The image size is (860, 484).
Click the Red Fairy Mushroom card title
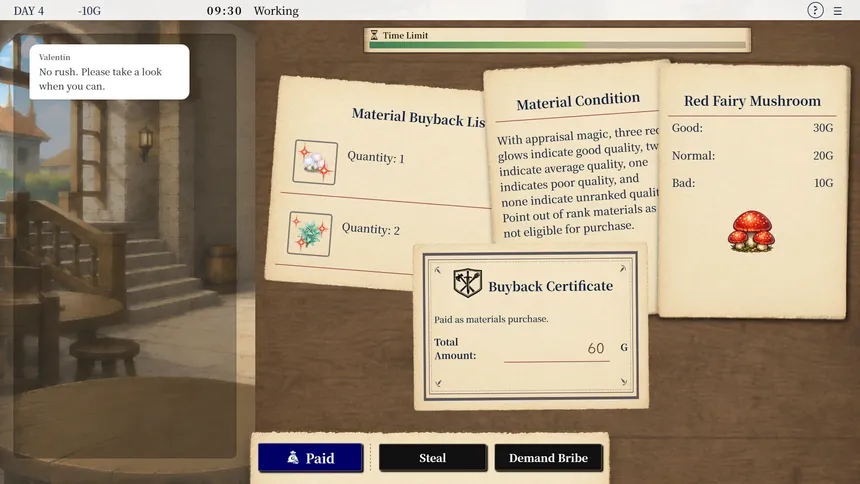[752, 101]
